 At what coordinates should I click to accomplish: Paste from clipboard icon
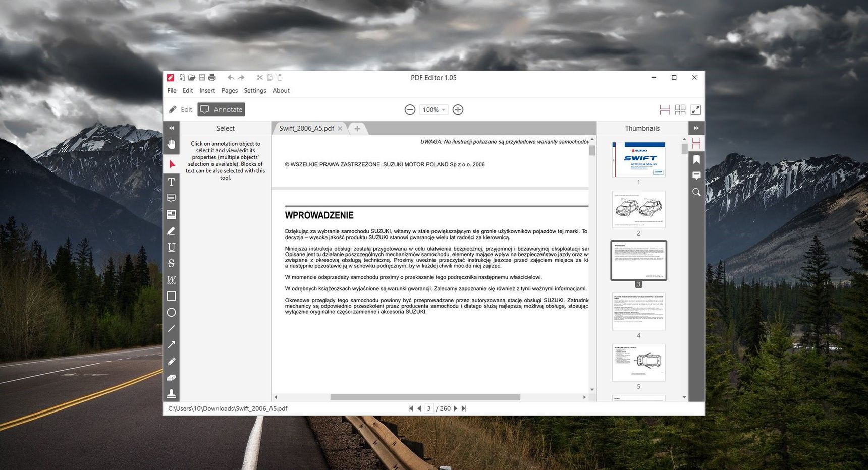pyautogui.click(x=280, y=77)
